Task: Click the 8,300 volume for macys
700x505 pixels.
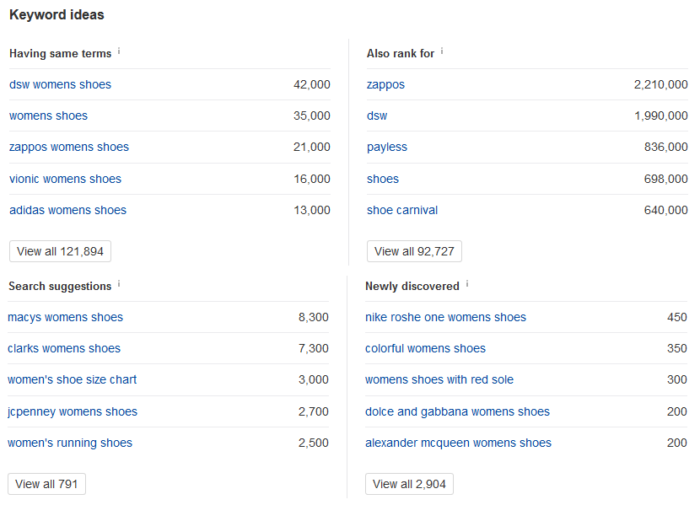Action: coord(313,317)
